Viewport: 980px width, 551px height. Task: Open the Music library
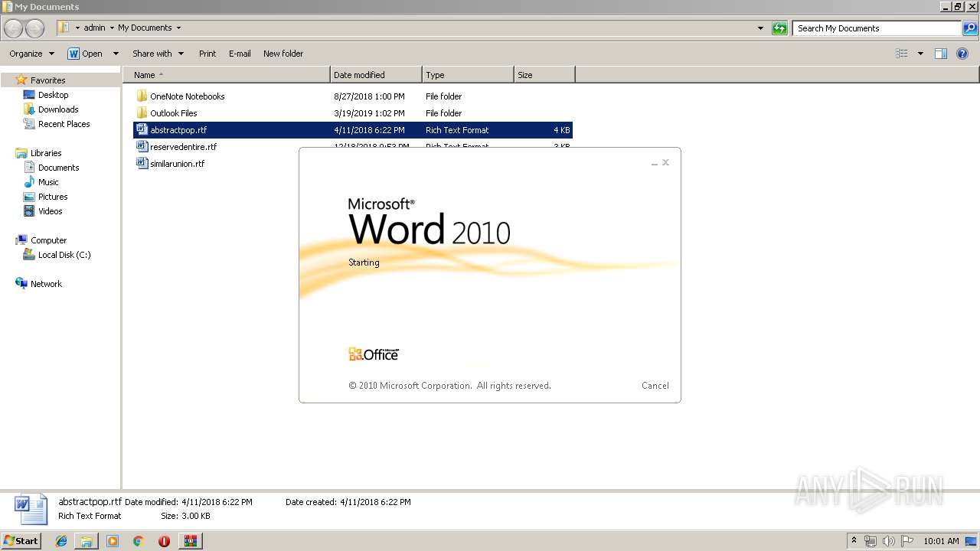48,182
